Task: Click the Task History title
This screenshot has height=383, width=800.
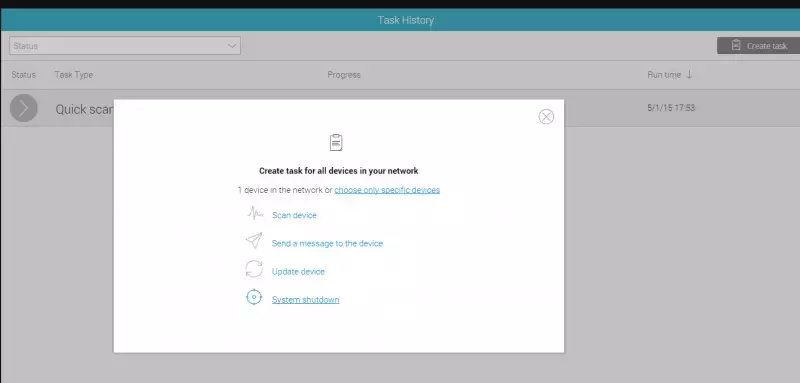Action: 406,20
